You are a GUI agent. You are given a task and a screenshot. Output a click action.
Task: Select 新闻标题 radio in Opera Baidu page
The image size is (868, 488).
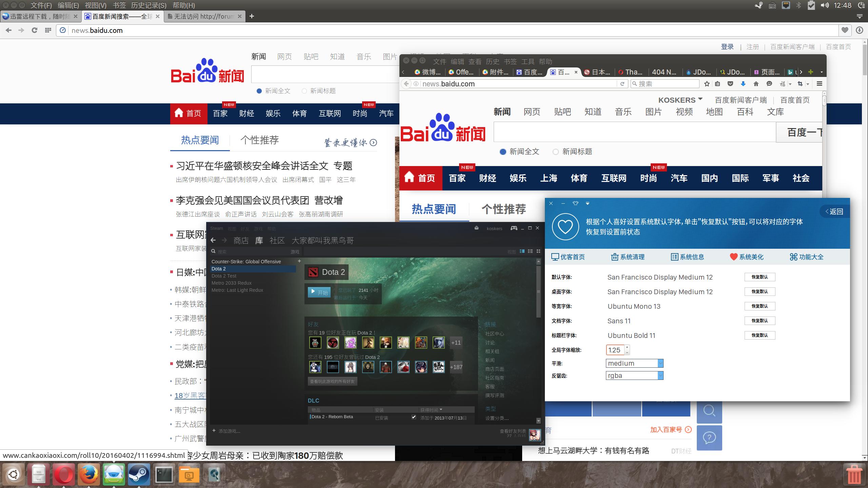pos(304,91)
